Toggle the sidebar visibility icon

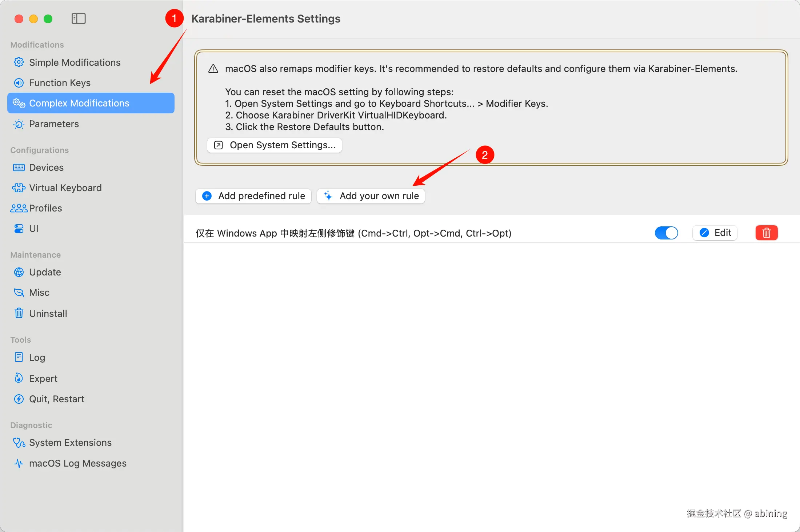pos(78,19)
